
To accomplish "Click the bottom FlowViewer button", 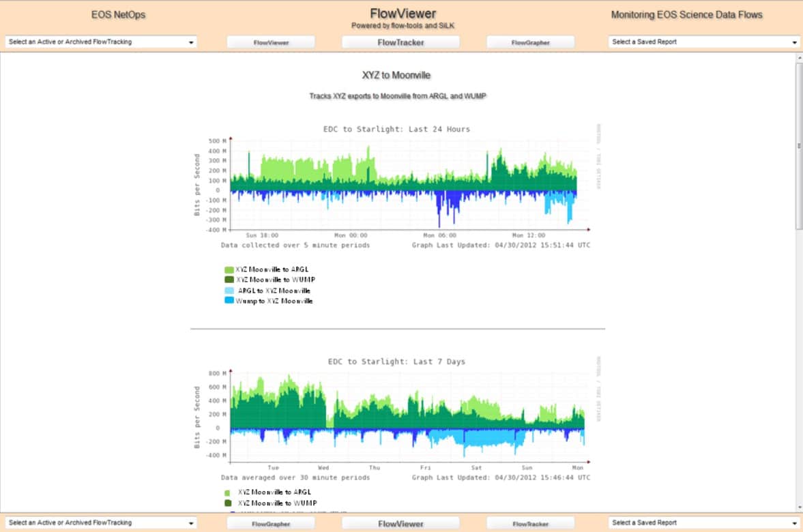I will [x=400, y=524].
